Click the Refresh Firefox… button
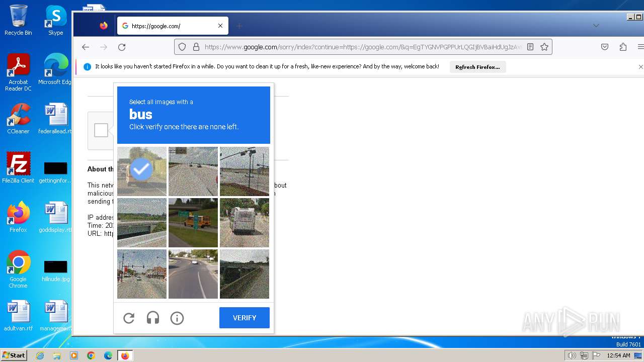This screenshot has height=362, width=644. (477, 67)
